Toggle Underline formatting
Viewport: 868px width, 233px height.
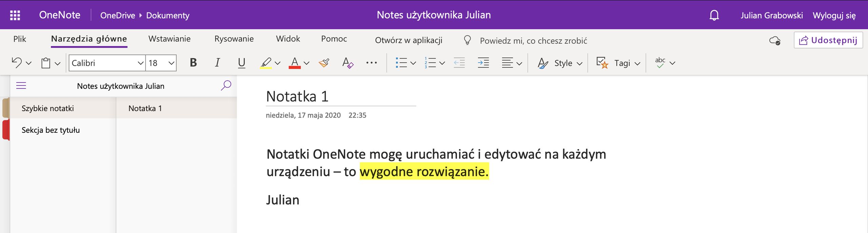[241, 63]
